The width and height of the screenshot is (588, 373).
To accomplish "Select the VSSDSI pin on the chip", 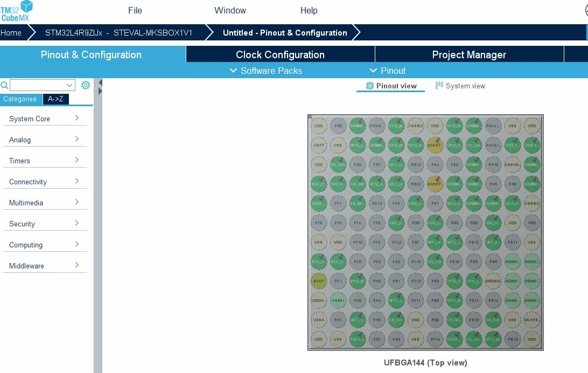I will click(493, 281).
